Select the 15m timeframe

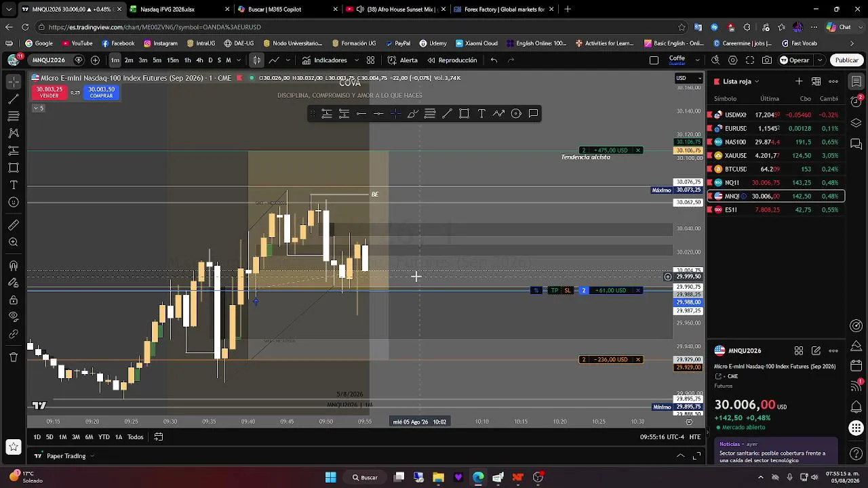point(172,60)
